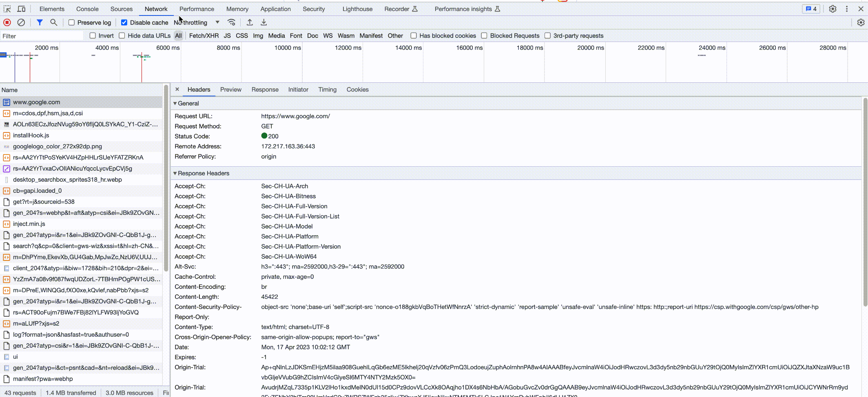Switch to the Sources panel tab
This screenshot has height=397, width=868.
coord(122,9)
